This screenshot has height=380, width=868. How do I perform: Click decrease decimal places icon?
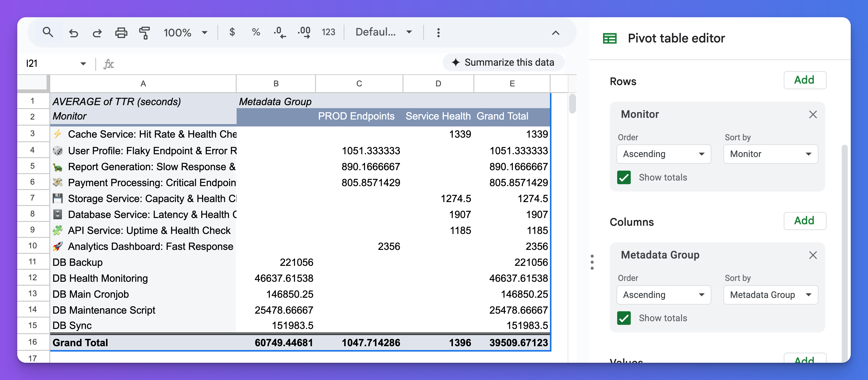[x=279, y=32]
